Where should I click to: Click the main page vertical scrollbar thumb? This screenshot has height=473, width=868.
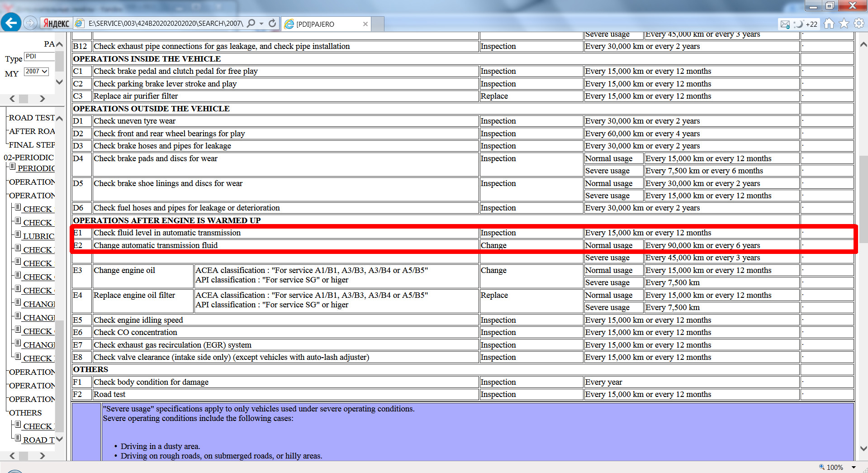(863, 199)
